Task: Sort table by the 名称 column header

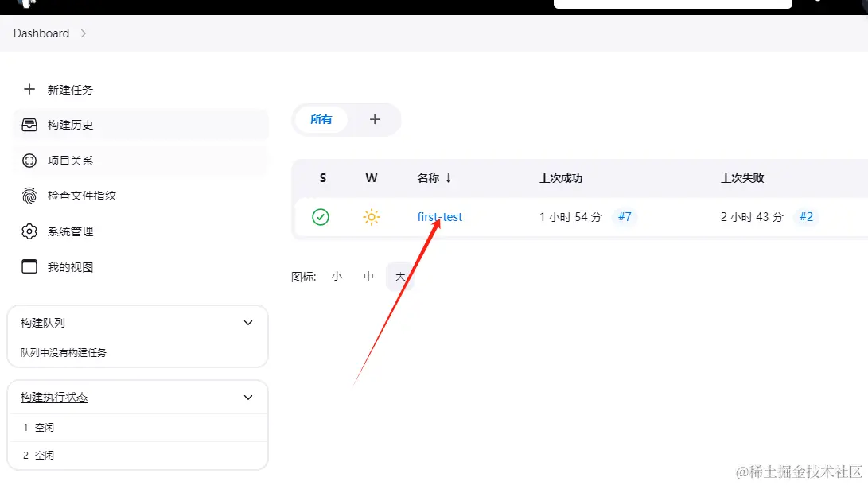Action: coord(434,178)
